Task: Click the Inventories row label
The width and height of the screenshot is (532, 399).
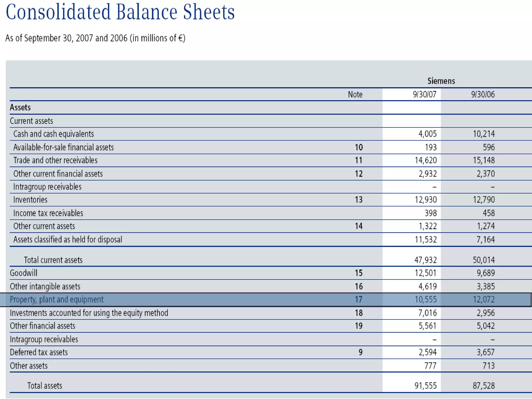Action: (x=30, y=199)
